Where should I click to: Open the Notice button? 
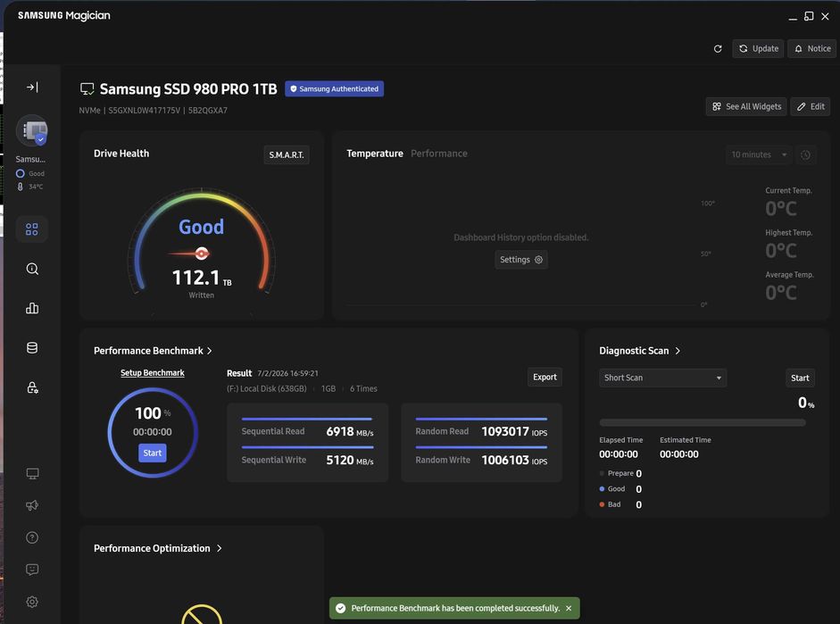[x=812, y=49]
